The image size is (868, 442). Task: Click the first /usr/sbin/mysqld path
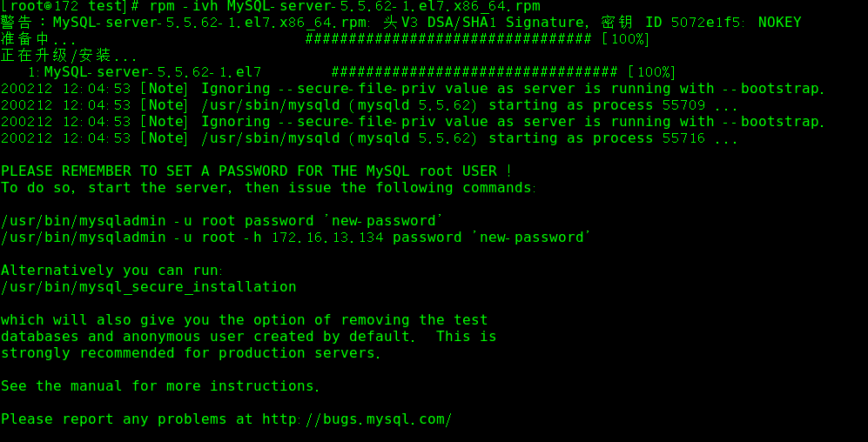pos(271,105)
